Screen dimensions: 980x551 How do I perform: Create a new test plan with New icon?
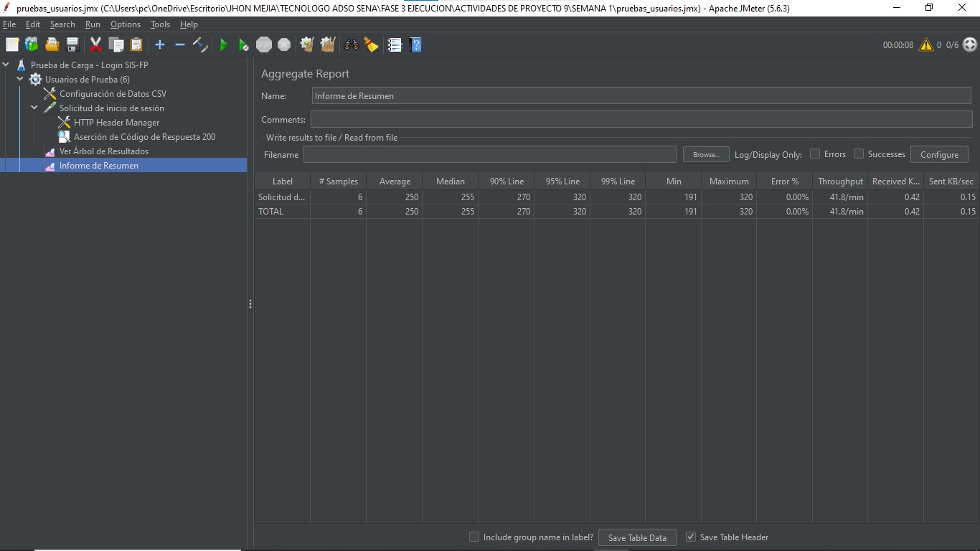12,44
